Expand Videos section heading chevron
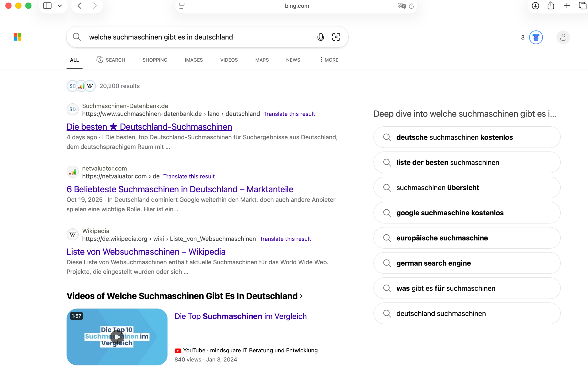 pyautogui.click(x=302, y=296)
